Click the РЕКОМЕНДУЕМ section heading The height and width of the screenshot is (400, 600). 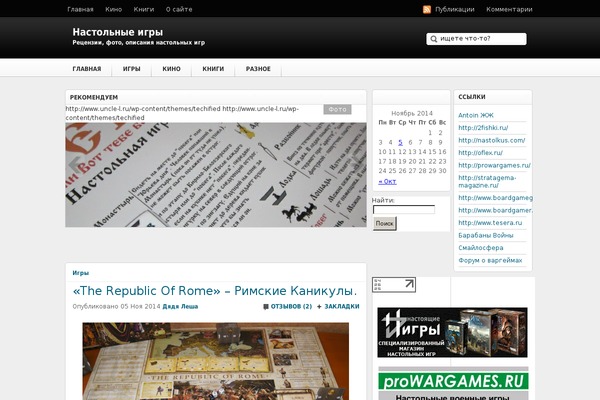(94, 97)
